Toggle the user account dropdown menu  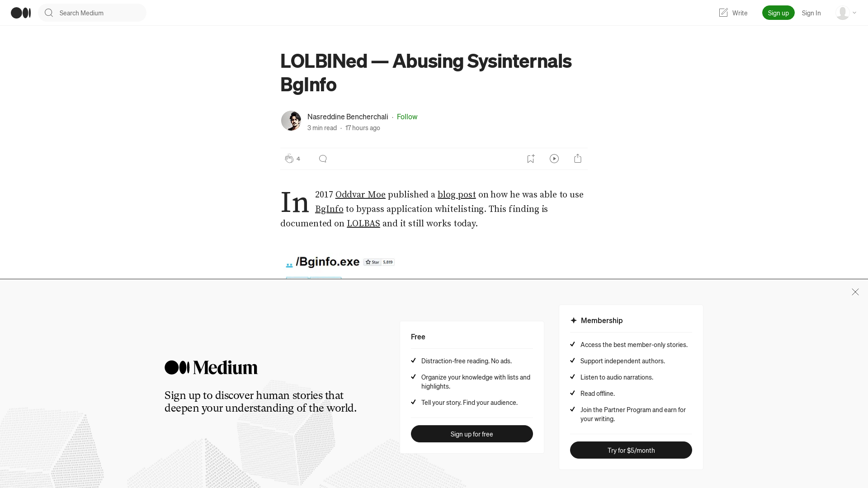845,13
